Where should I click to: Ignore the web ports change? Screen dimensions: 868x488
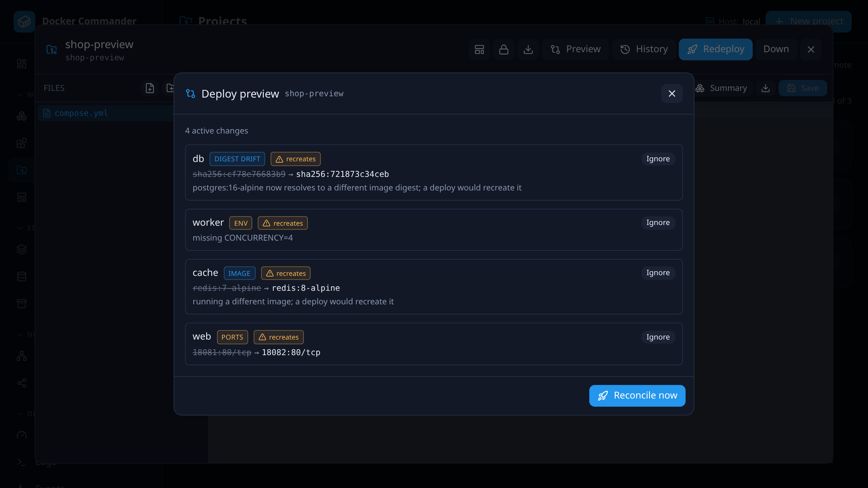(658, 337)
